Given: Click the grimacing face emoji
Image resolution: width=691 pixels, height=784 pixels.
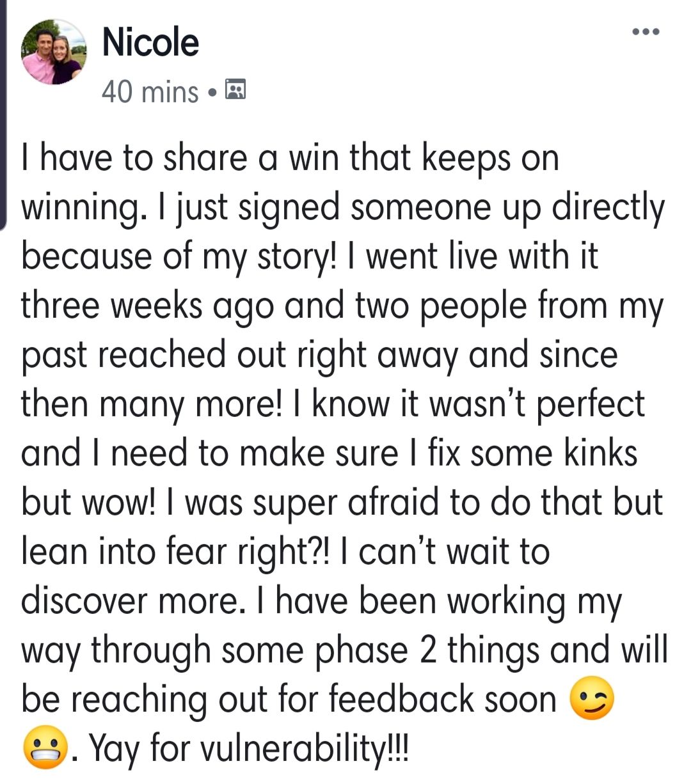Looking at the screenshot, I should [45, 749].
